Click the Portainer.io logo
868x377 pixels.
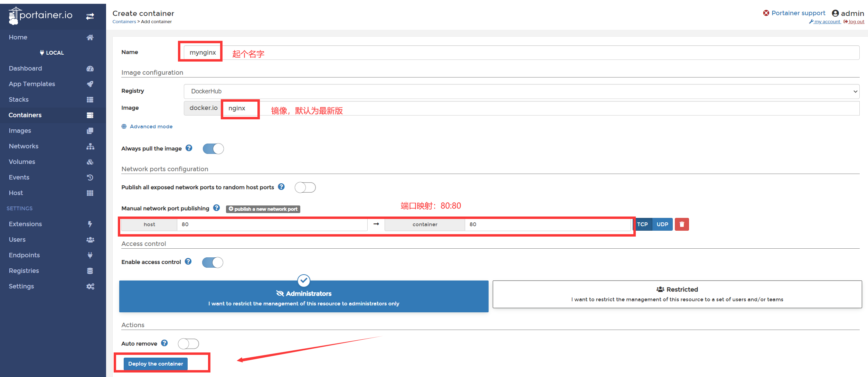click(40, 16)
